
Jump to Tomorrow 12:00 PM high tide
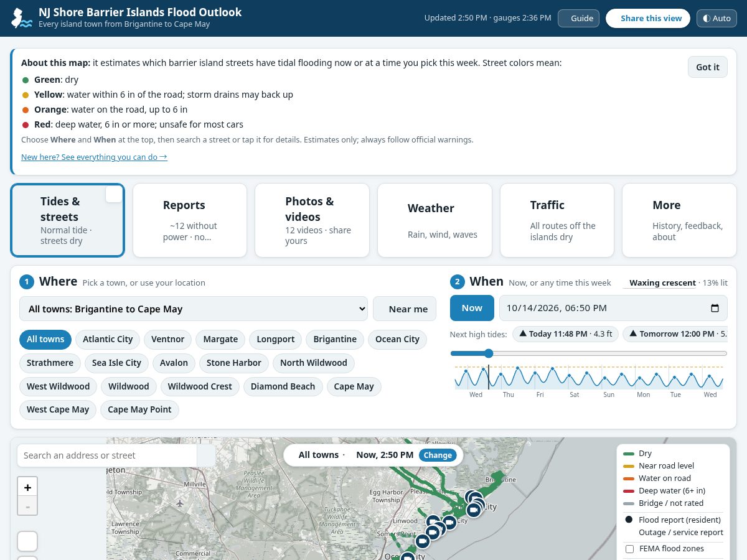pos(675,334)
